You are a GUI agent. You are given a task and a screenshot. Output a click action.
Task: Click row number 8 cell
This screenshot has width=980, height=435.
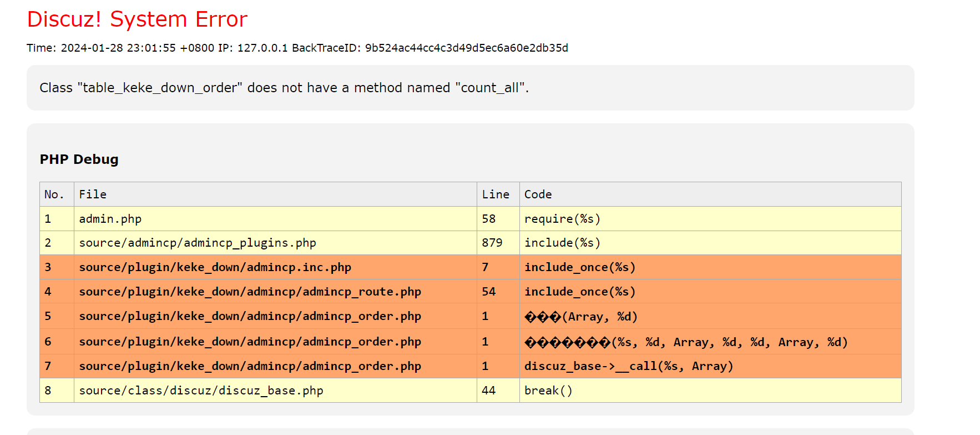click(57, 391)
